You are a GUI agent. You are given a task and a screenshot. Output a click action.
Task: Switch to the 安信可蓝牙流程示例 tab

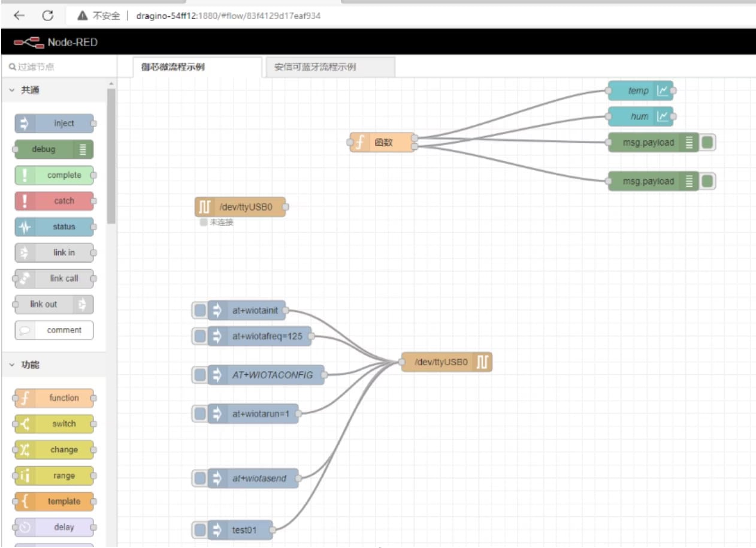pos(330,67)
